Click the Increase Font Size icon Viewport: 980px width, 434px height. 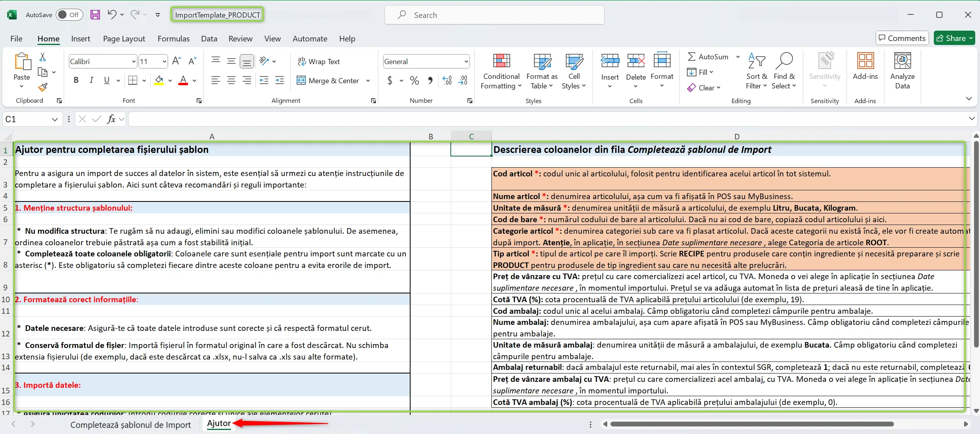pyautogui.click(x=177, y=61)
